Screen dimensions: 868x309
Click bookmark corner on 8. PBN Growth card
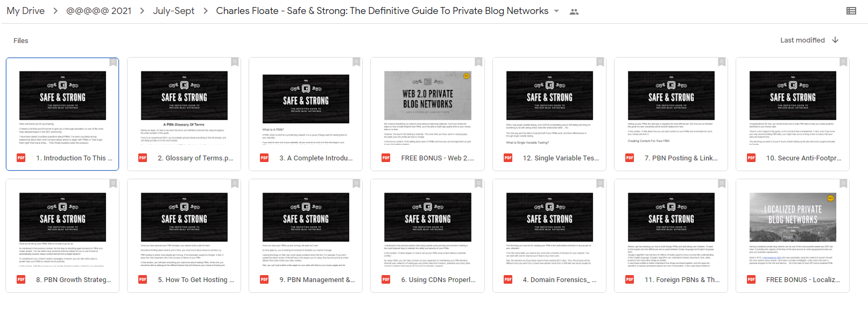click(113, 184)
